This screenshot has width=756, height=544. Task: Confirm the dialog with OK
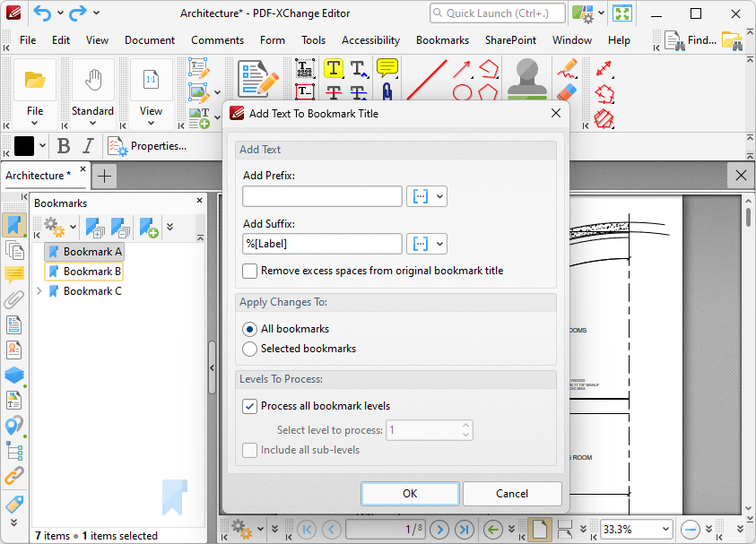tap(411, 494)
